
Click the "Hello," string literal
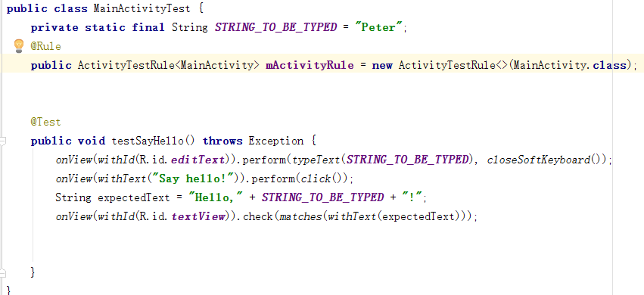tap(216, 197)
